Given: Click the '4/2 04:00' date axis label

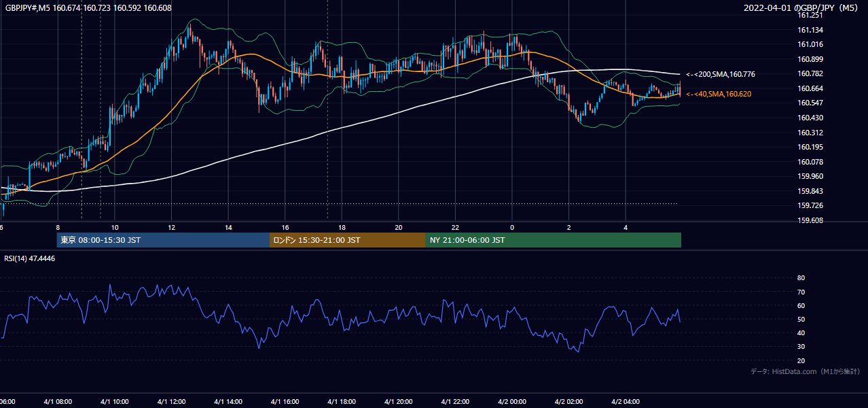Looking at the screenshot, I should point(625,402).
